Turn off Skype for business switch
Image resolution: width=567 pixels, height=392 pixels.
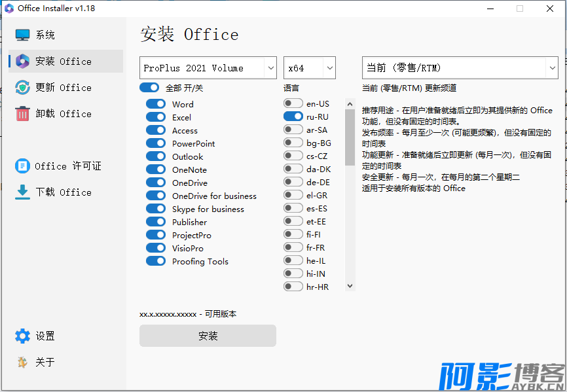[x=156, y=209]
